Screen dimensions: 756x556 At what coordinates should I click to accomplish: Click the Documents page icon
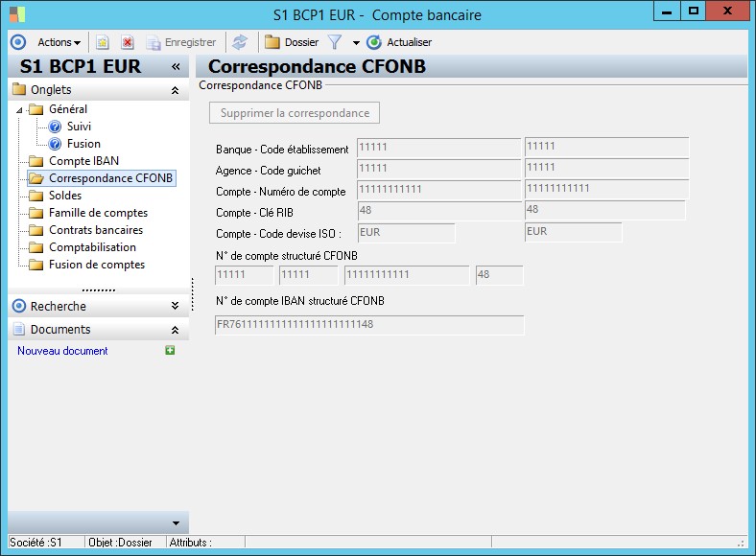[x=19, y=330]
